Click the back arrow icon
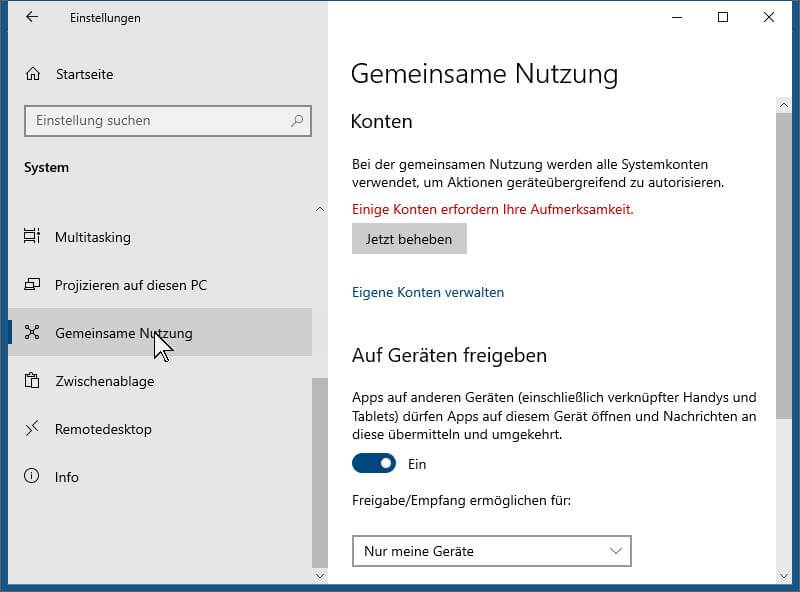Image resolution: width=800 pixels, height=592 pixels. [x=32, y=17]
